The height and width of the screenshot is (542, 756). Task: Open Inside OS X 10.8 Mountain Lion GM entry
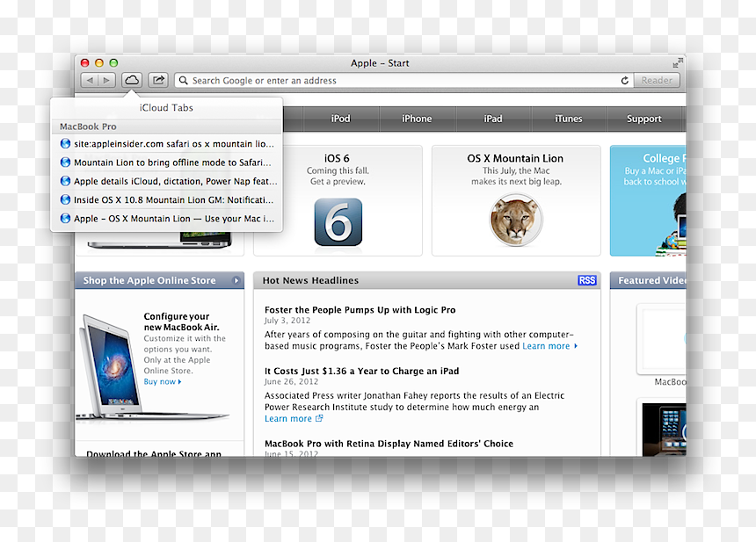point(167,199)
